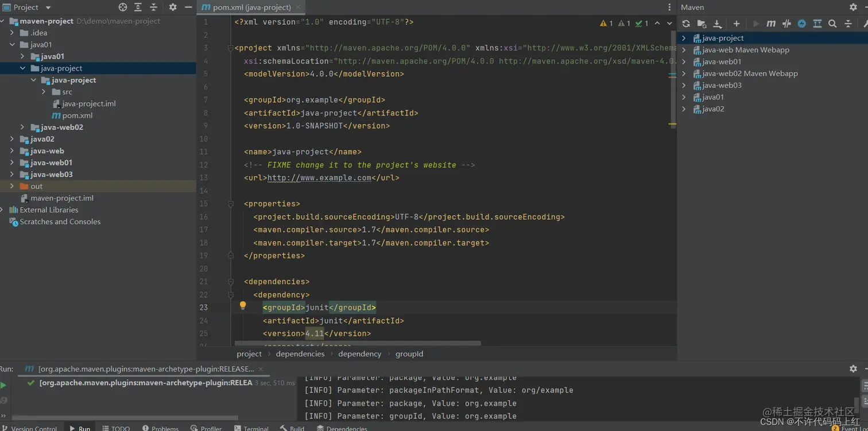Screen dimensions: 868x431
Task: Expand java-web03 in Maven panel
Action: (x=684, y=86)
